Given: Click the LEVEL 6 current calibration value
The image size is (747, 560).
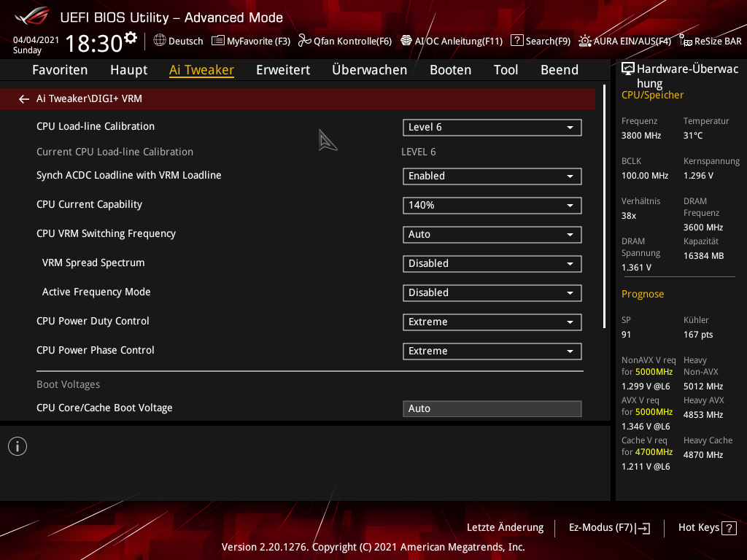Looking at the screenshot, I should (x=419, y=152).
